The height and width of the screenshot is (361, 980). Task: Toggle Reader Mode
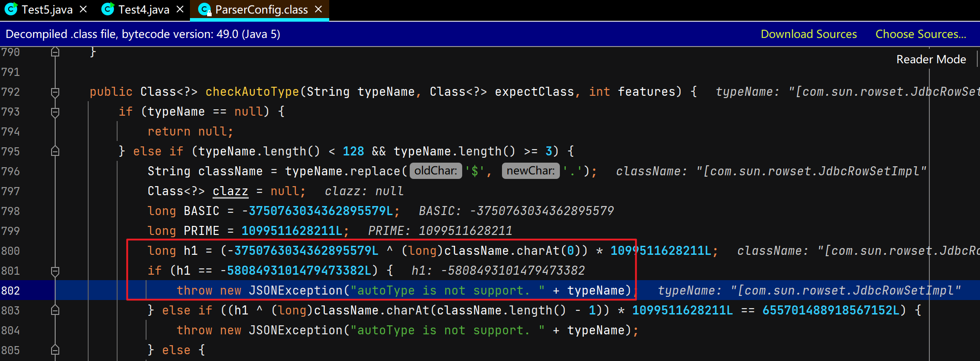[x=931, y=59]
